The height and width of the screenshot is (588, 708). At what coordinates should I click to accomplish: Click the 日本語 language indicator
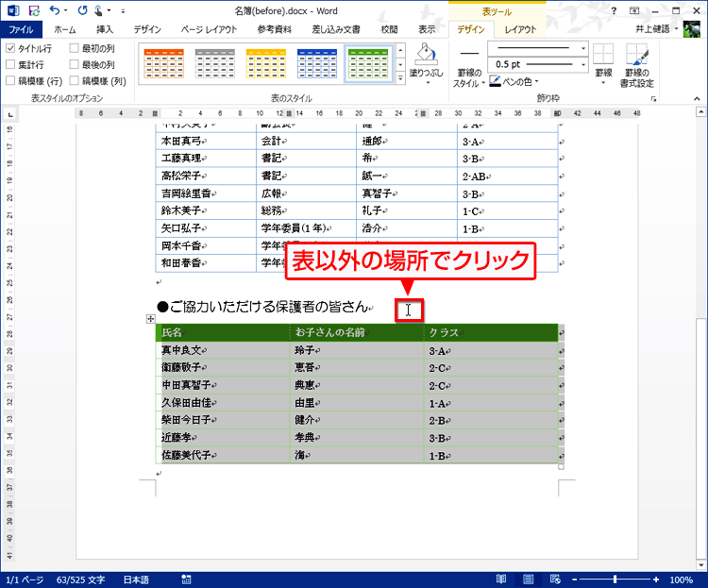coord(136,580)
